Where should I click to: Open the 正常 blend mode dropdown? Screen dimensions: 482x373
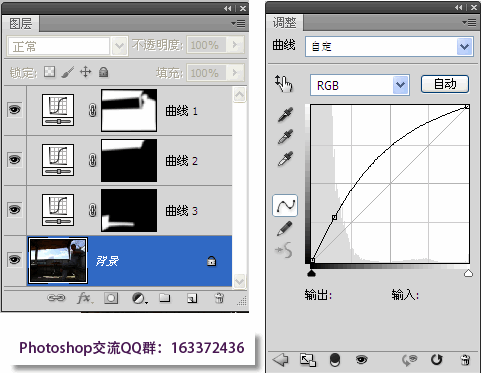point(68,46)
